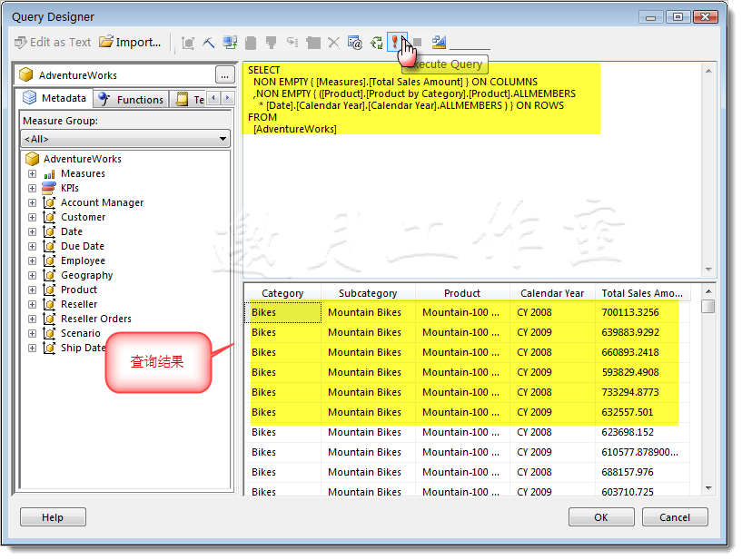The height and width of the screenshot is (560, 742).
Task: Toggle the Show Empty Cells icon
Action: (272, 43)
